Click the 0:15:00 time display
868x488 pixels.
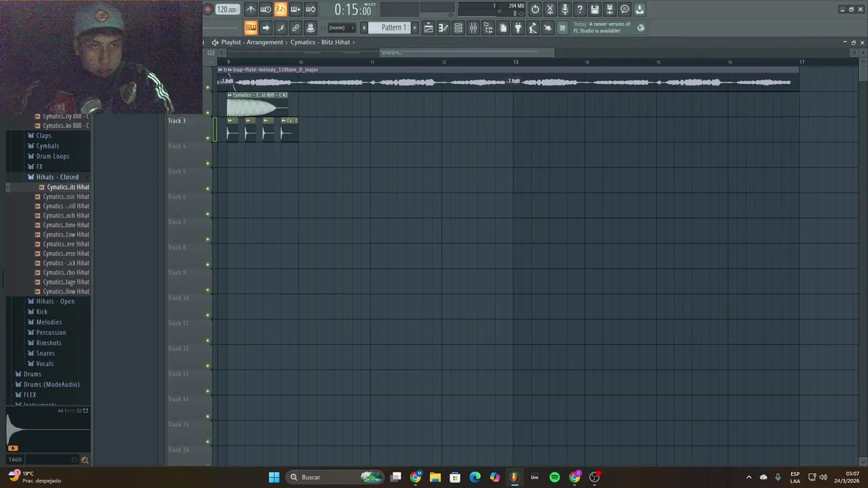click(x=353, y=9)
